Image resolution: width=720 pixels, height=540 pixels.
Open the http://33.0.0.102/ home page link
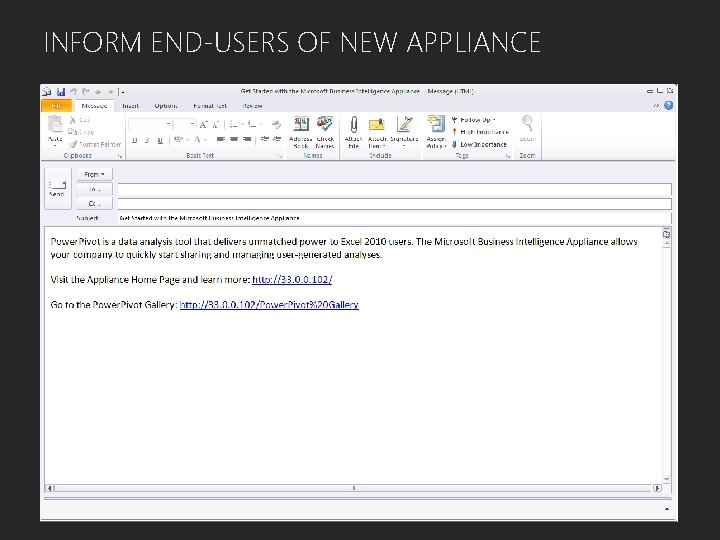pyautogui.click(x=292, y=280)
